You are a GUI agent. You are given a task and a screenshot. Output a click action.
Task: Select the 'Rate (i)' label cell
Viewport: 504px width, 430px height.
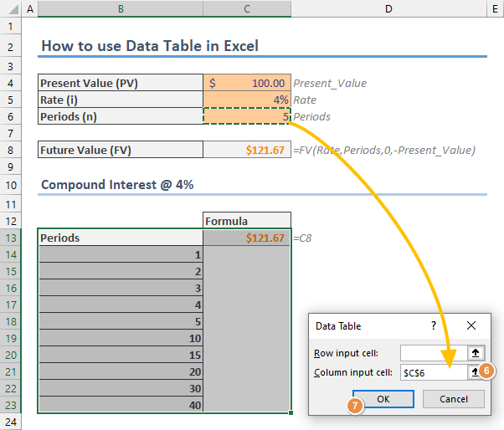[121, 100]
